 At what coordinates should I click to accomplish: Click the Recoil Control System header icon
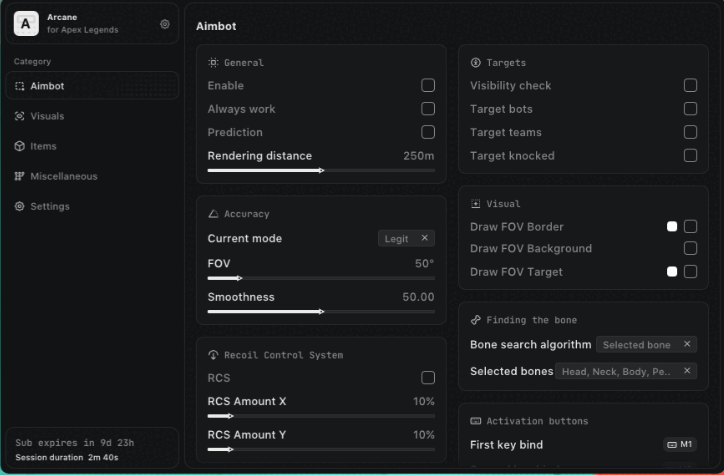(x=213, y=355)
